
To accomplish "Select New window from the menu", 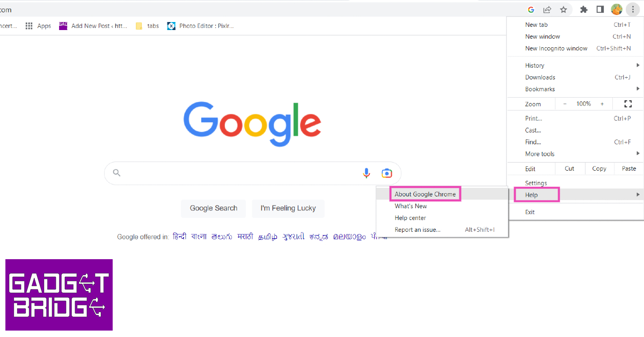I will point(575,36).
